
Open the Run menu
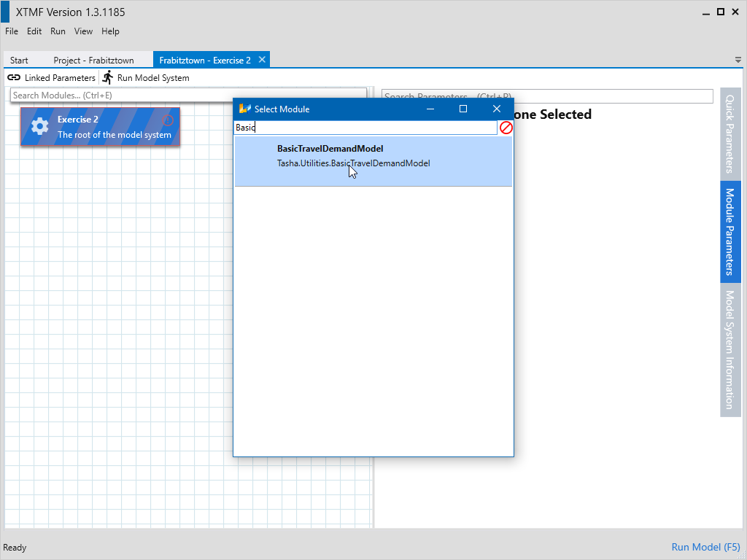click(58, 31)
